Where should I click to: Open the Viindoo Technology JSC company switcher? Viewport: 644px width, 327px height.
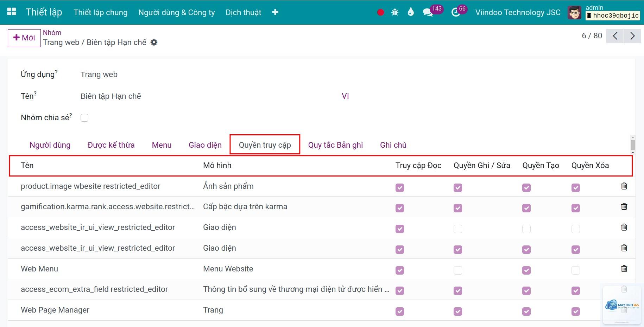518,12
